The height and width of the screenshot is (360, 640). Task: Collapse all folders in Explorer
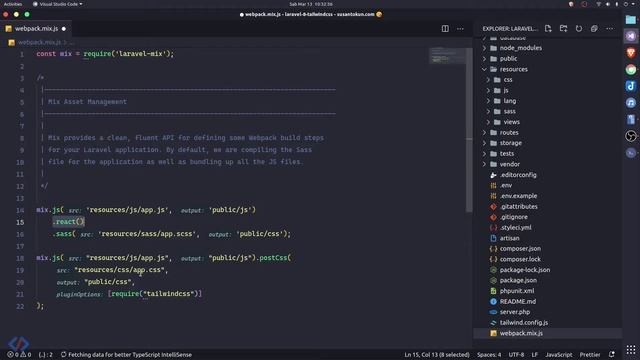coord(594,29)
